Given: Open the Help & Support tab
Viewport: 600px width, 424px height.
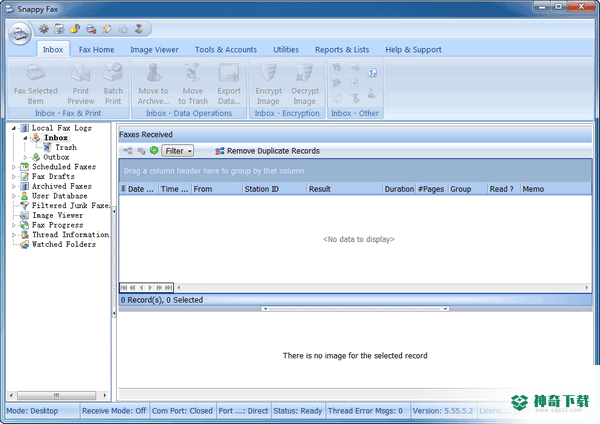Looking at the screenshot, I should click(413, 50).
